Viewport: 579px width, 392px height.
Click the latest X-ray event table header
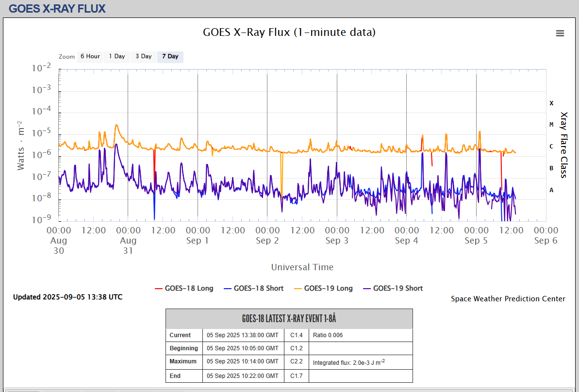(289, 319)
